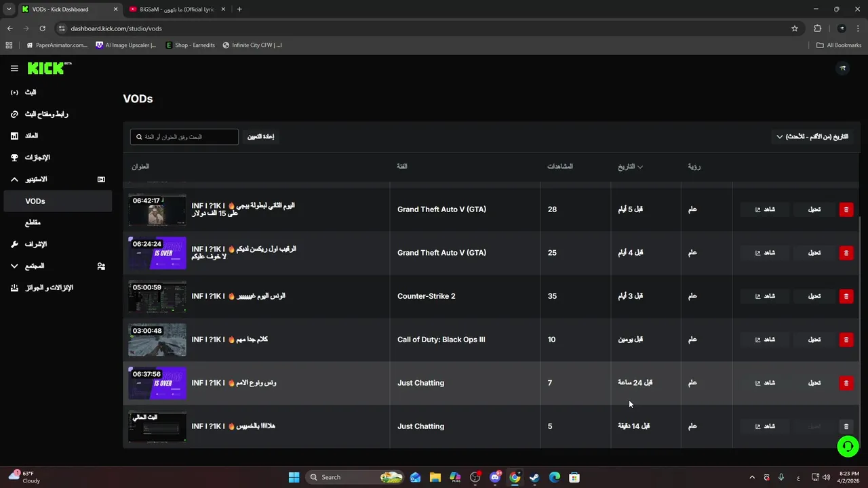Click the people icon beside المجتمع
The width and height of the screenshot is (868, 488).
tap(101, 266)
